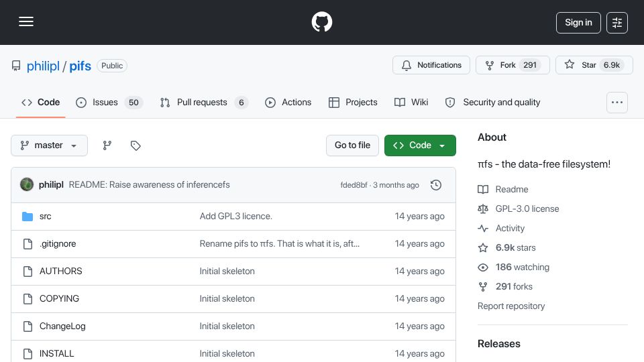Click the Notifications bell button

pyautogui.click(x=431, y=65)
